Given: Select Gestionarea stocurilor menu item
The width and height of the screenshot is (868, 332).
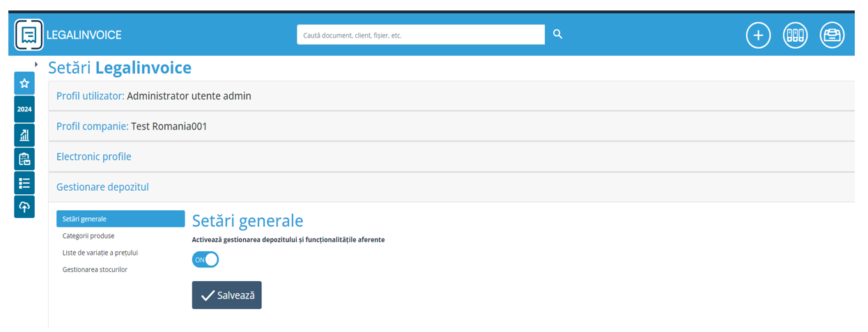Looking at the screenshot, I should (95, 269).
